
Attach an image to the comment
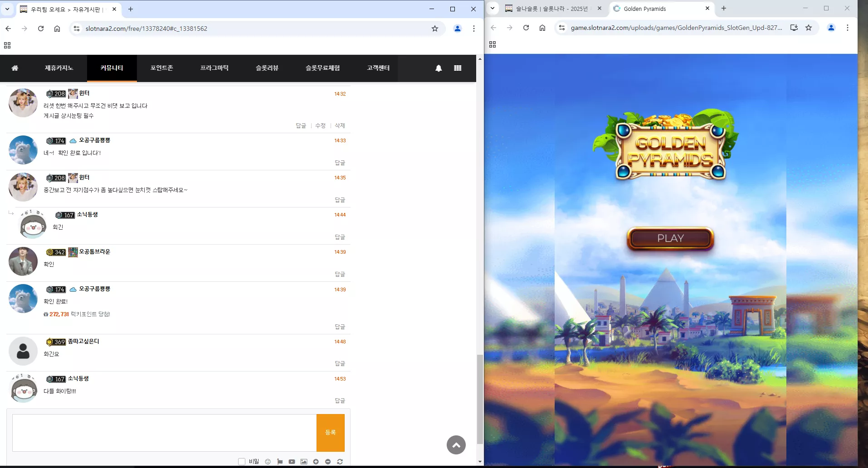(304, 462)
